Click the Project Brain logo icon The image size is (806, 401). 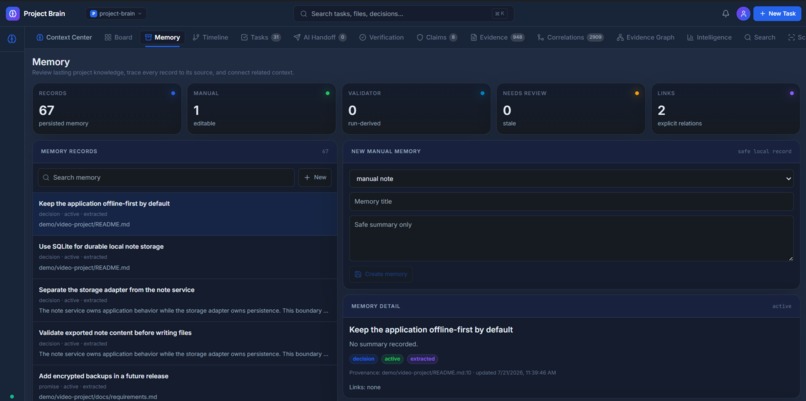[13, 14]
